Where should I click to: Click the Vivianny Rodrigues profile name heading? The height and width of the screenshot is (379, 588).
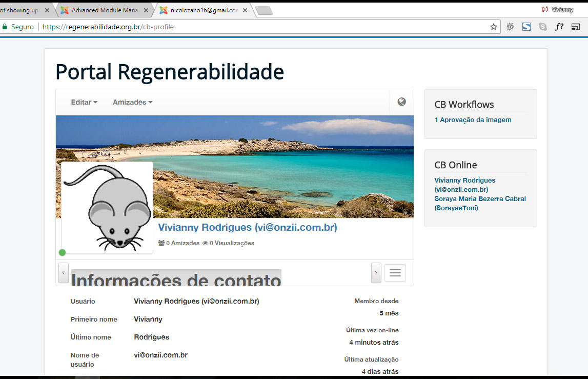(x=248, y=227)
